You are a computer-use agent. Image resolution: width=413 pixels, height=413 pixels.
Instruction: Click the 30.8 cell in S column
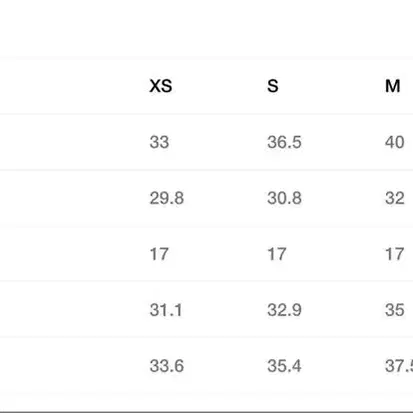[x=284, y=198]
